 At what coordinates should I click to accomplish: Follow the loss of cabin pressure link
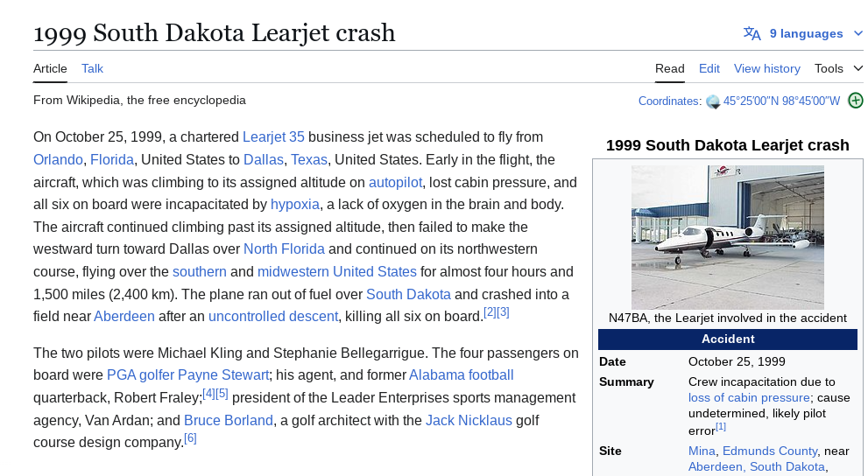[x=749, y=397]
